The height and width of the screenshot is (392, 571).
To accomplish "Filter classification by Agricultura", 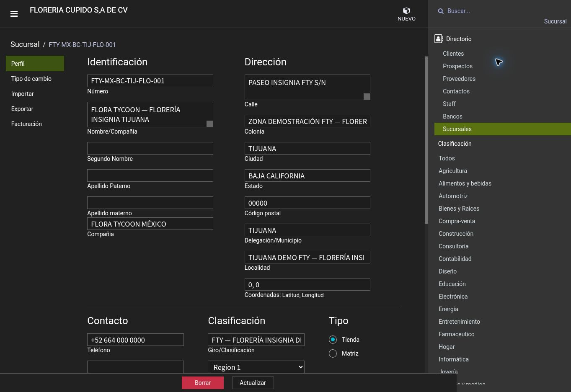I will tap(453, 171).
